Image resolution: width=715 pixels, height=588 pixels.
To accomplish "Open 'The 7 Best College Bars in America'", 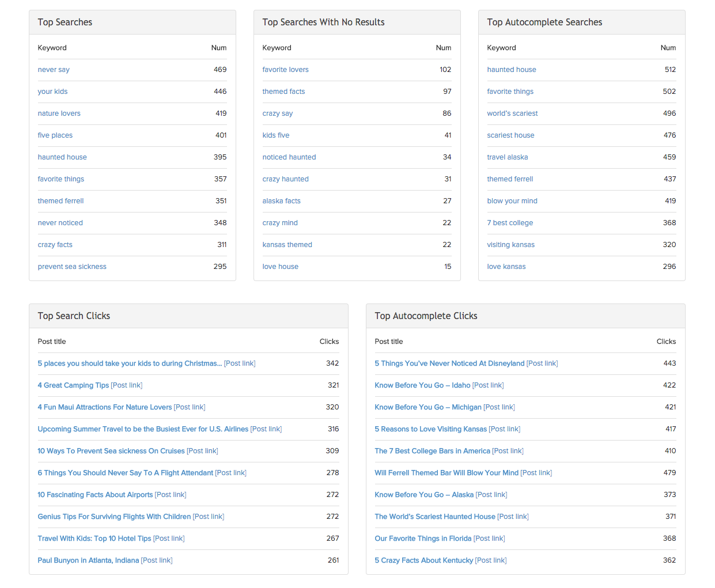I will (432, 451).
